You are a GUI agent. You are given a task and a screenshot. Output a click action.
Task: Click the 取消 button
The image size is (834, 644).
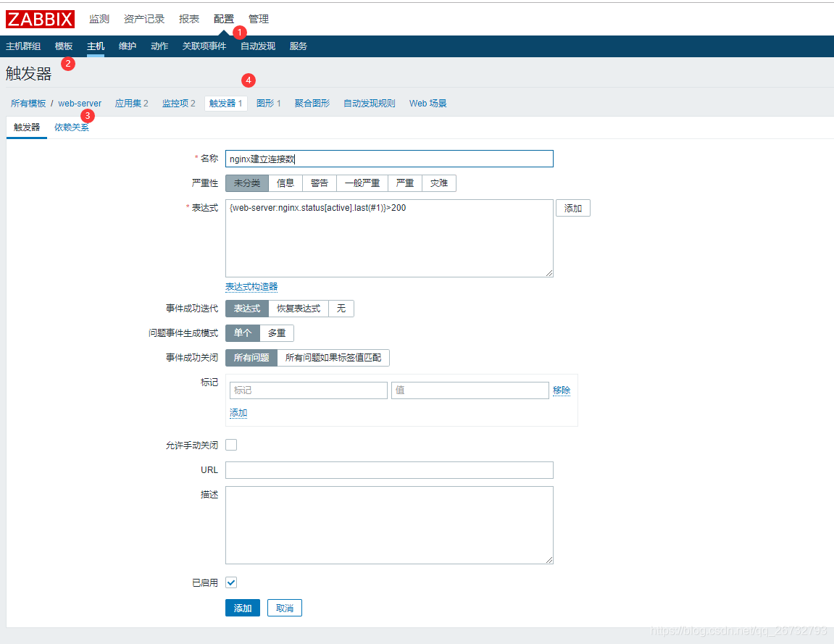pyautogui.click(x=285, y=608)
